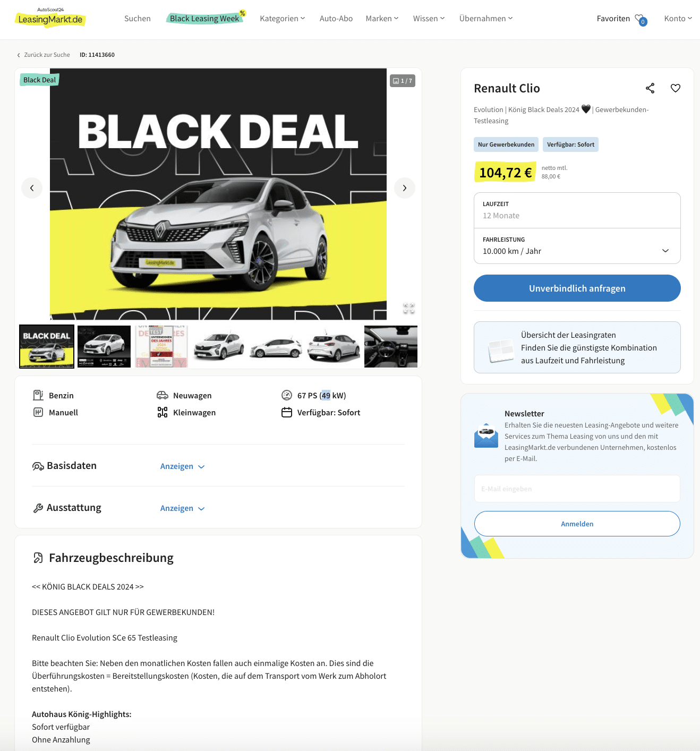Open the fullscreen image expand icon
The image size is (700, 751).
point(408,308)
